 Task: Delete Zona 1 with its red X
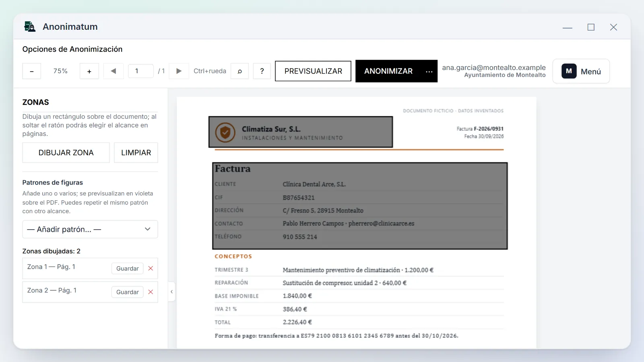point(151,268)
